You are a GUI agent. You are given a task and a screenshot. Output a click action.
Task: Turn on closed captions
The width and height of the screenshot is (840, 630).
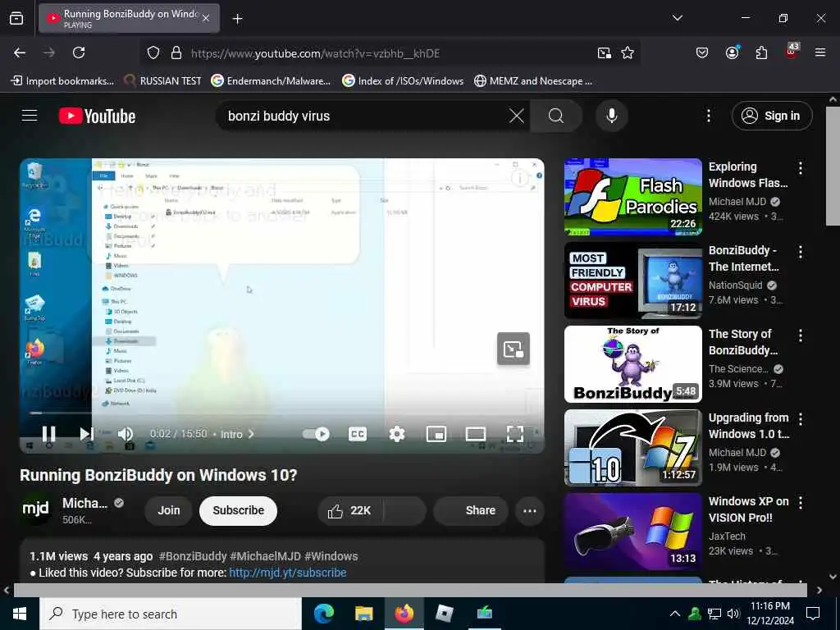[x=358, y=434]
